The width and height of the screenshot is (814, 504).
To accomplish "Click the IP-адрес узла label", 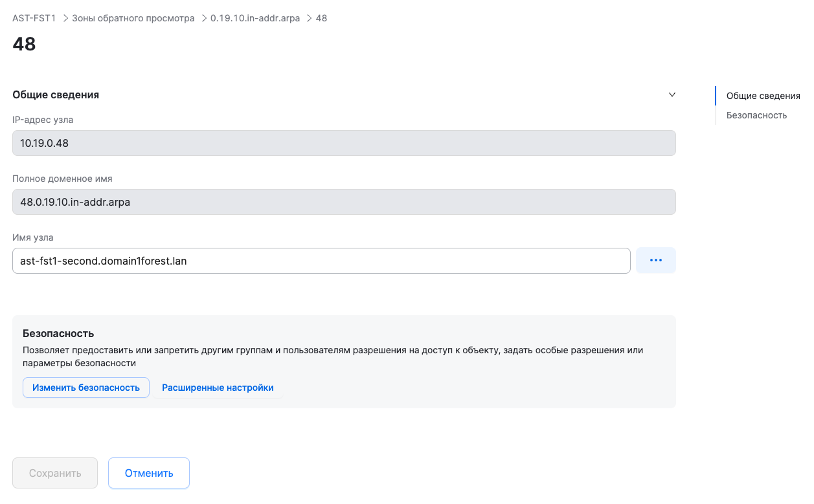I will coord(43,119).
